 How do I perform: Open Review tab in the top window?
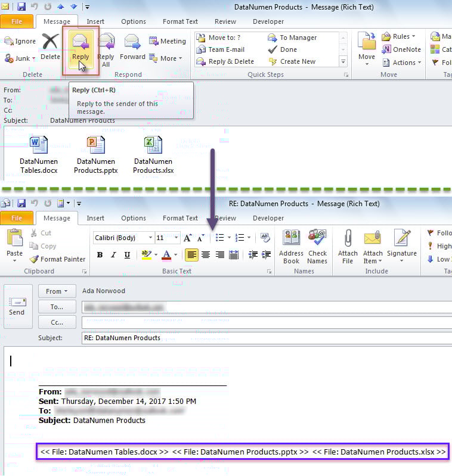[x=225, y=21]
